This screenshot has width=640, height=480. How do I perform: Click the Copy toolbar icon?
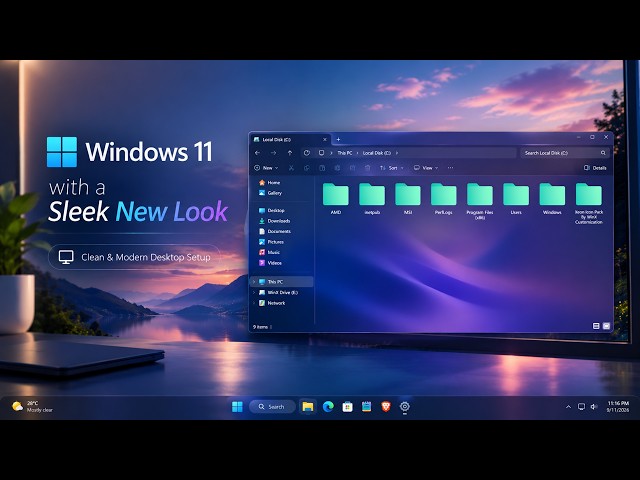click(307, 168)
